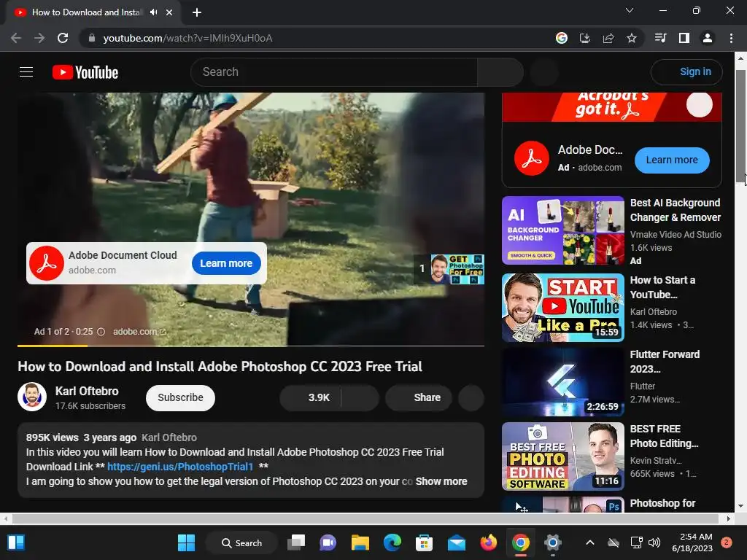Open the volume control in system tray
The width and height of the screenshot is (747, 560).
pyautogui.click(x=654, y=542)
